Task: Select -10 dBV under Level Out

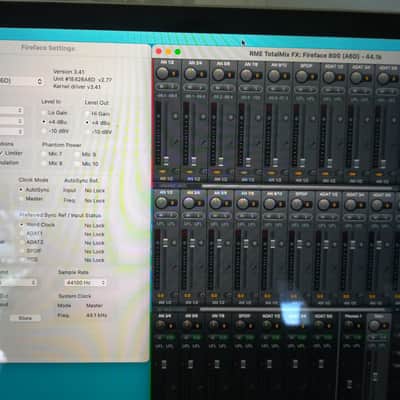Action: (87, 132)
